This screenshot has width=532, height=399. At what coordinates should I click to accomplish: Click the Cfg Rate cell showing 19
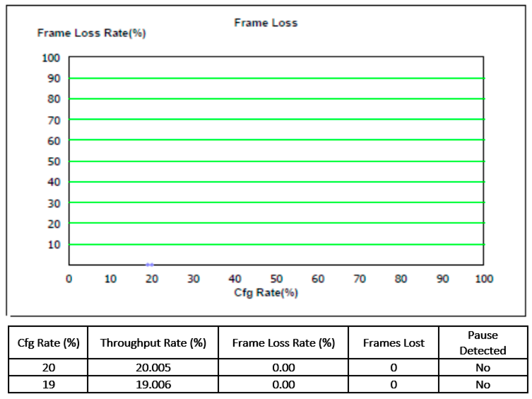(48, 385)
